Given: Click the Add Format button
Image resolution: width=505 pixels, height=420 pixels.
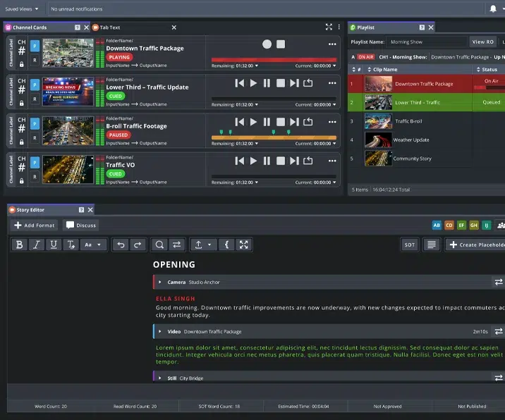Looking at the screenshot, I should [35, 226].
